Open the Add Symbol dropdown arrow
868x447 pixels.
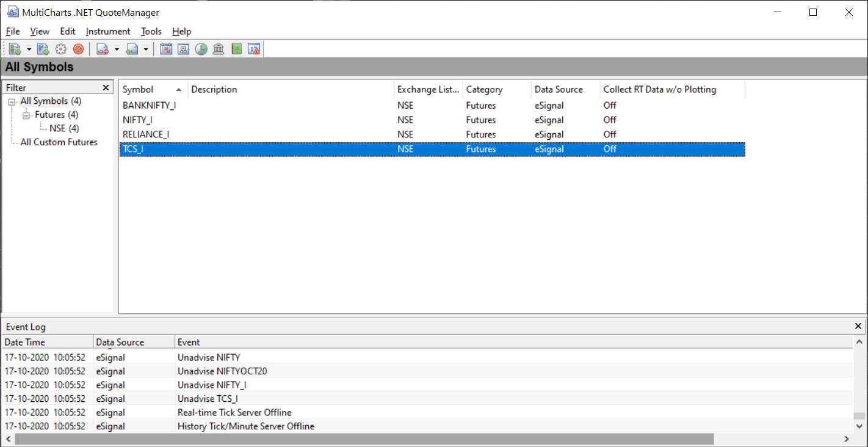click(x=29, y=49)
